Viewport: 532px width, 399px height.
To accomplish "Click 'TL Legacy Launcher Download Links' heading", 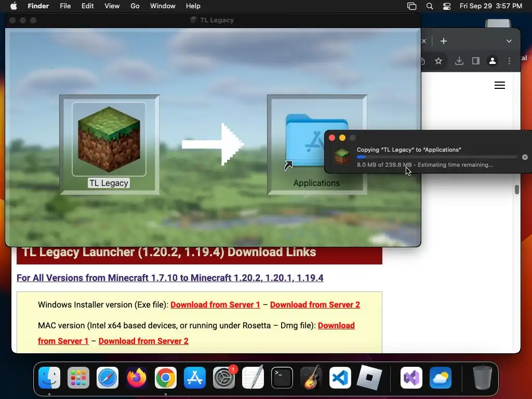I will coord(169,252).
